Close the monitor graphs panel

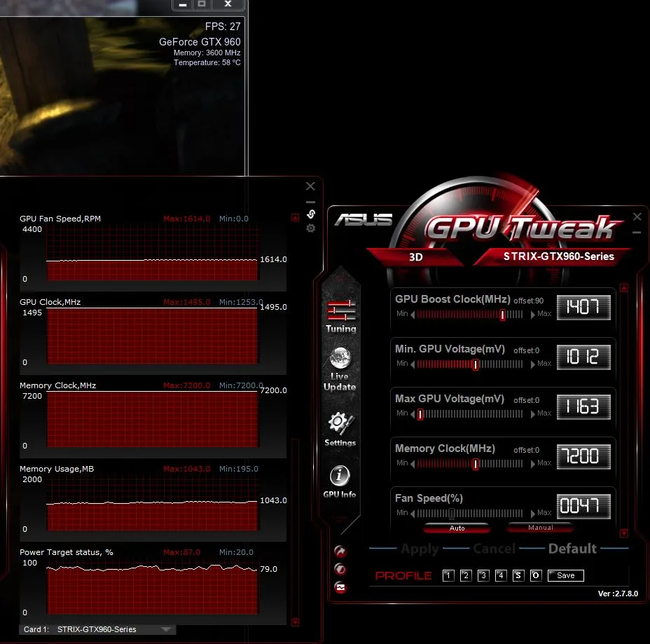[x=310, y=186]
